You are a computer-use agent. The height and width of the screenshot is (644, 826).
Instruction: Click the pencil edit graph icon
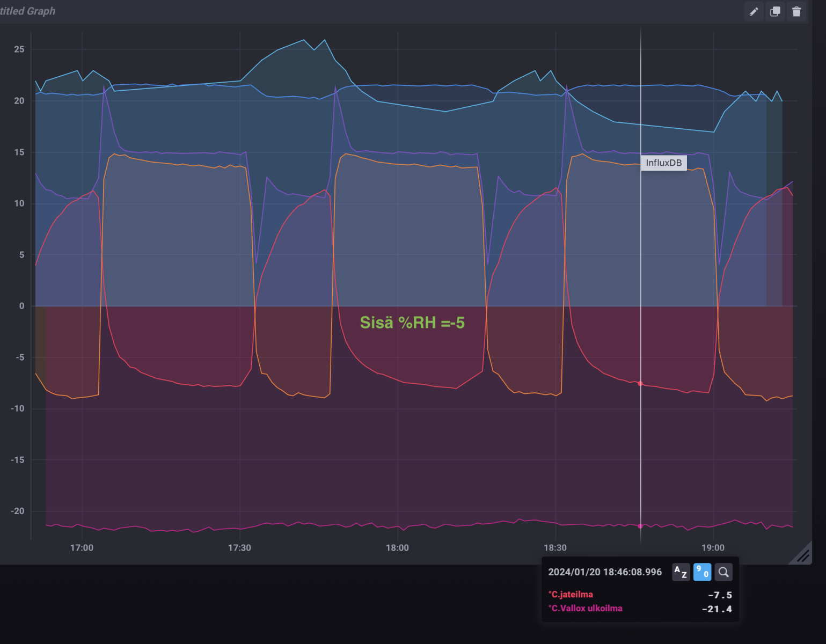click(x=754, y=11)
